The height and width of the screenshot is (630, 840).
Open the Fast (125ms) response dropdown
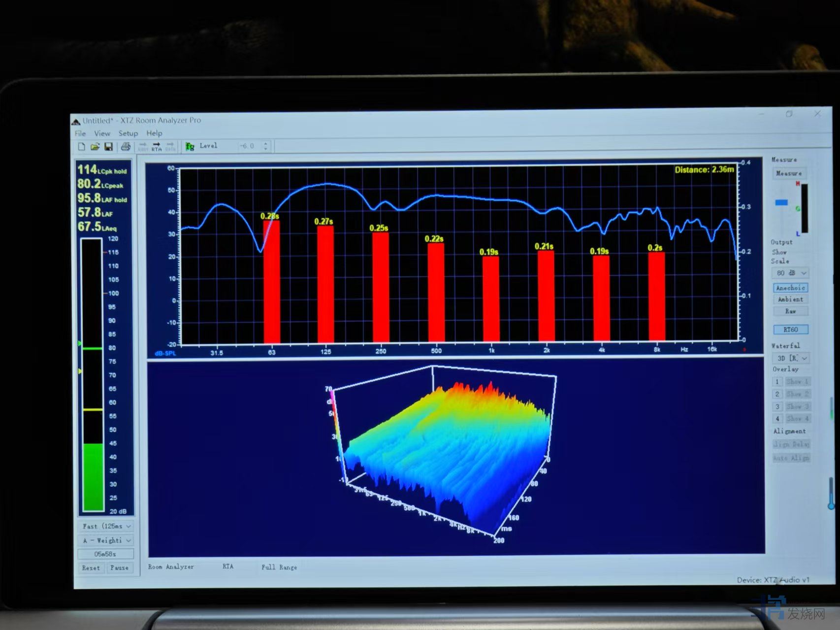click(x=106, y=526)
